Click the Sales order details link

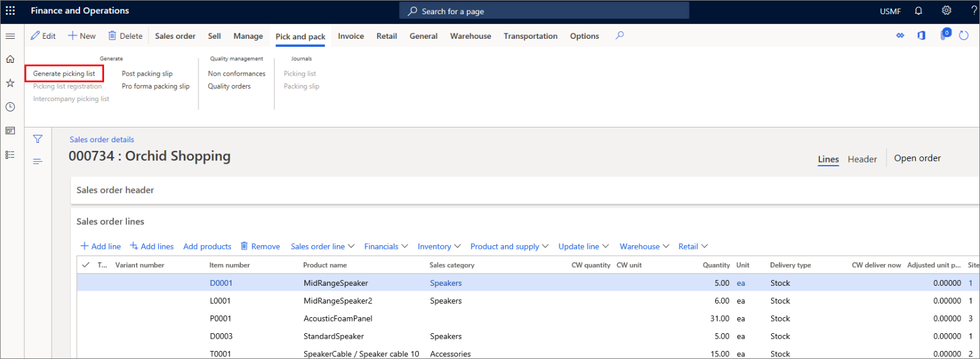click(102, 140)
